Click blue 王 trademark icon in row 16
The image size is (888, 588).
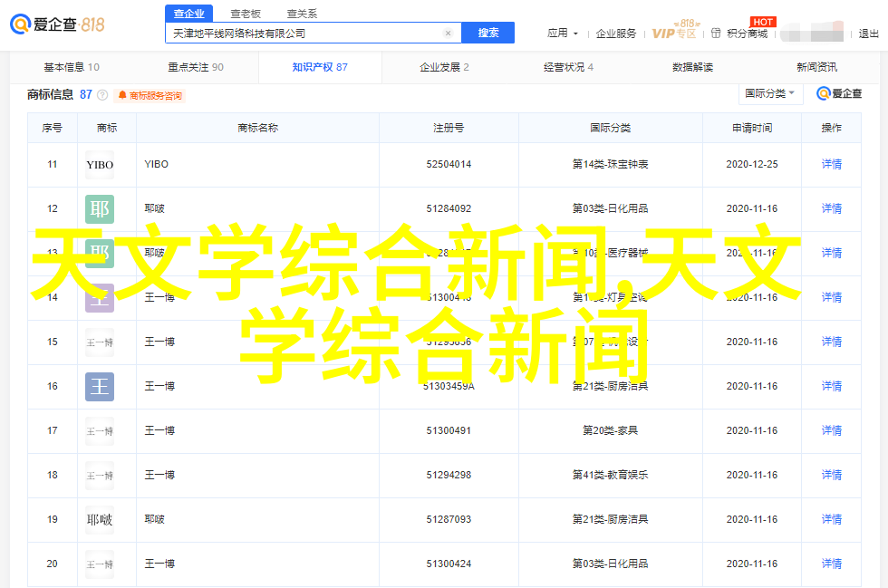tap(100, 387)
